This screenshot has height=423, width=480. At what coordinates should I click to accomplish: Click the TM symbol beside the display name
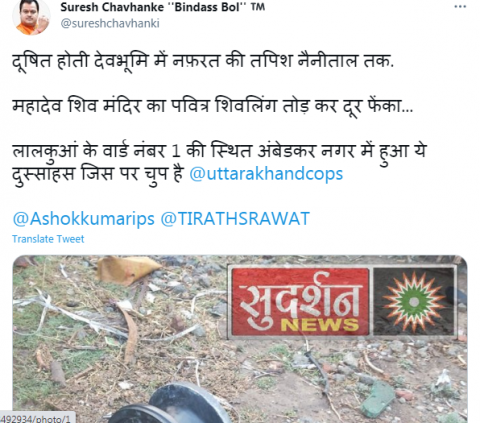click(258, 7)
